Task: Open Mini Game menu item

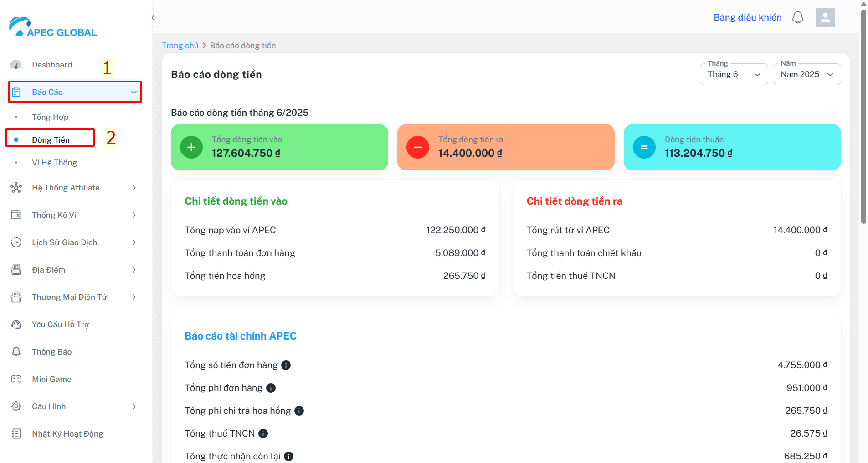Action: pyautogui.click(x=51, y=379)
